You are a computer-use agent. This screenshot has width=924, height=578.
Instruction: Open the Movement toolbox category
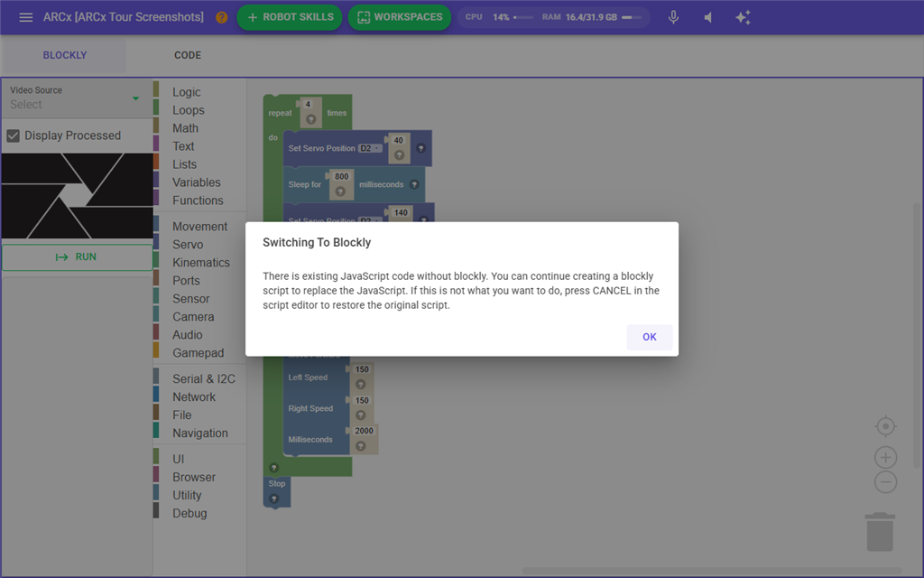coord(199,227)
